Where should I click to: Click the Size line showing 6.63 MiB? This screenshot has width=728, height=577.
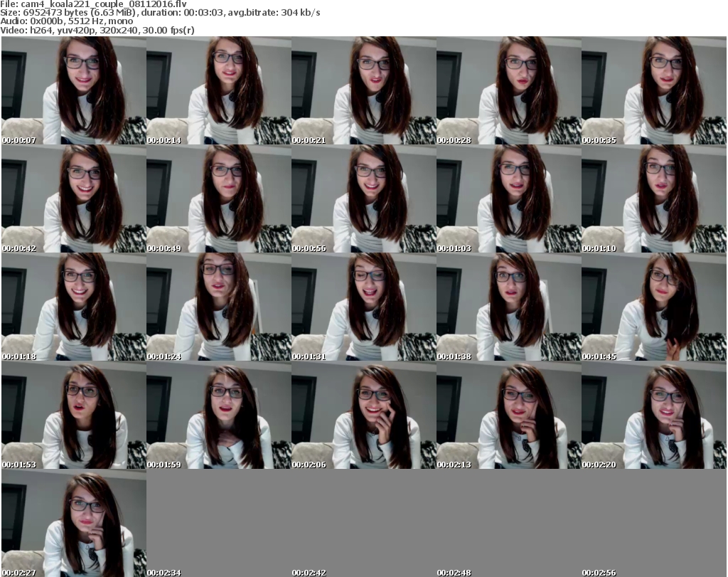(x=160, y=13)
